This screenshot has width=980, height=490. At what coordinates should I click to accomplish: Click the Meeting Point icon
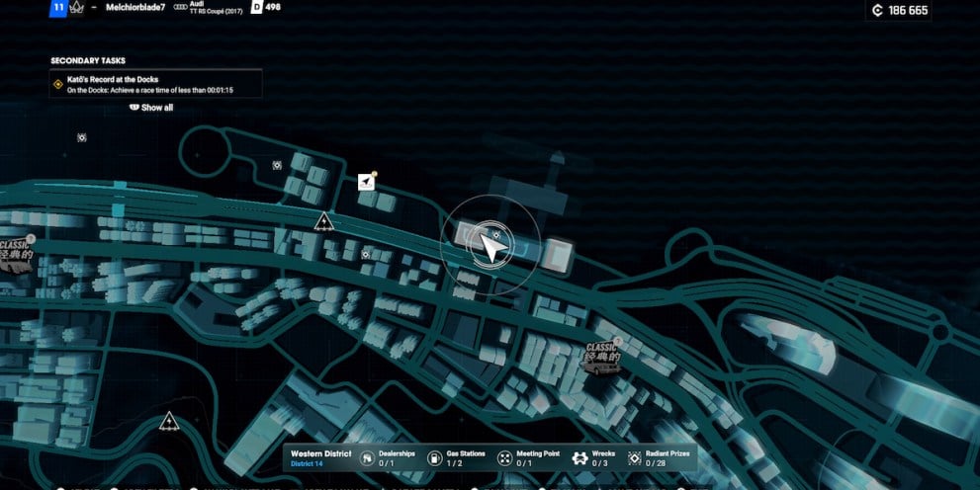coord(505,458)
